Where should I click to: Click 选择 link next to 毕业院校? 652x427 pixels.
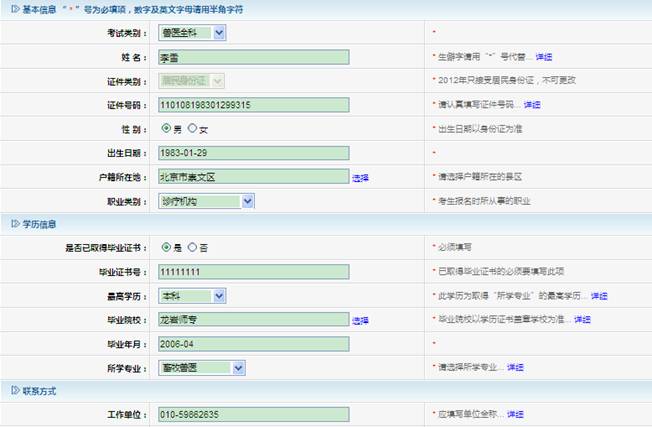click(x=360, y=320)
